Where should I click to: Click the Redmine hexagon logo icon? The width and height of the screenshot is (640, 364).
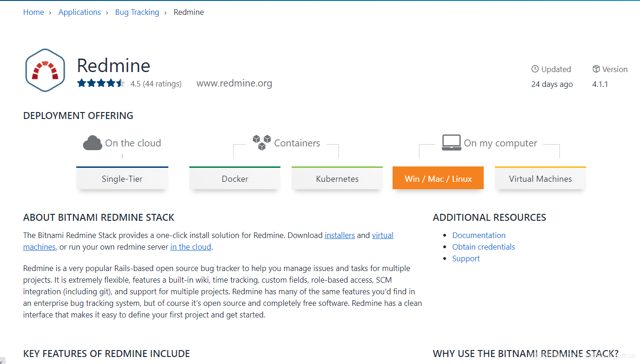(45, 70)
